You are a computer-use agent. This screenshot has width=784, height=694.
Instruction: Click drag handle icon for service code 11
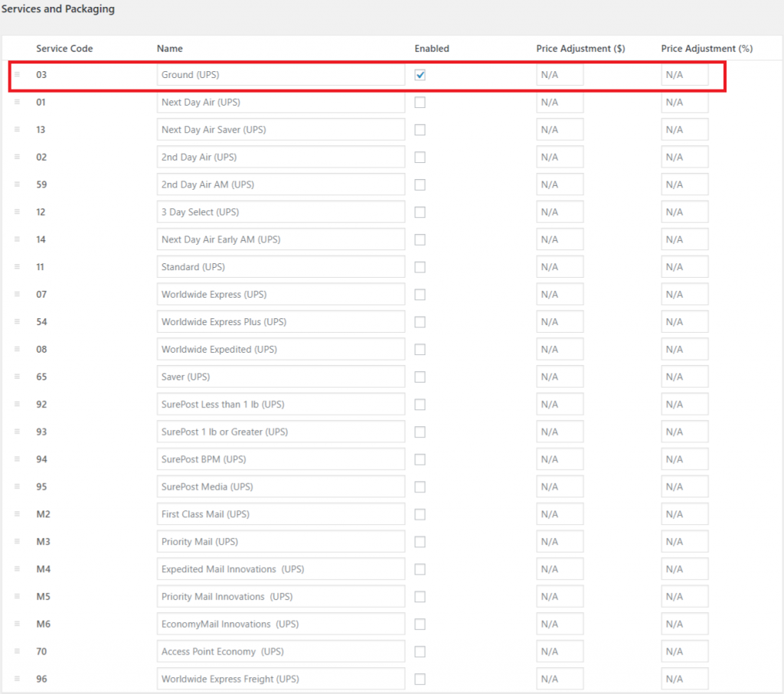click(17, 267)
